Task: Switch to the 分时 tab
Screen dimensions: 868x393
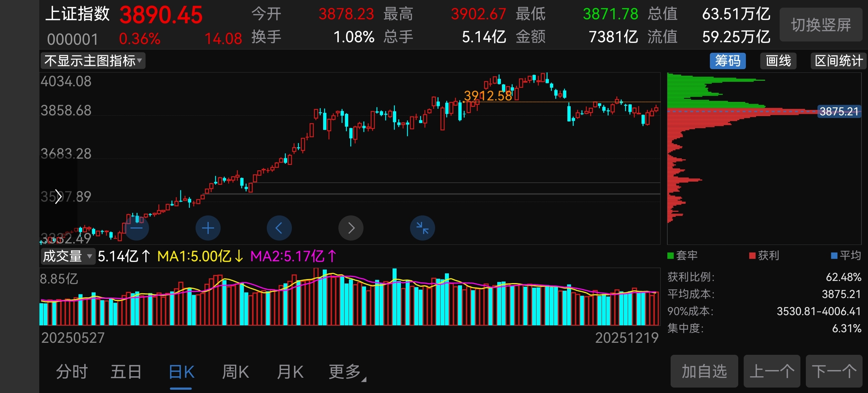Action: point(72,372)
